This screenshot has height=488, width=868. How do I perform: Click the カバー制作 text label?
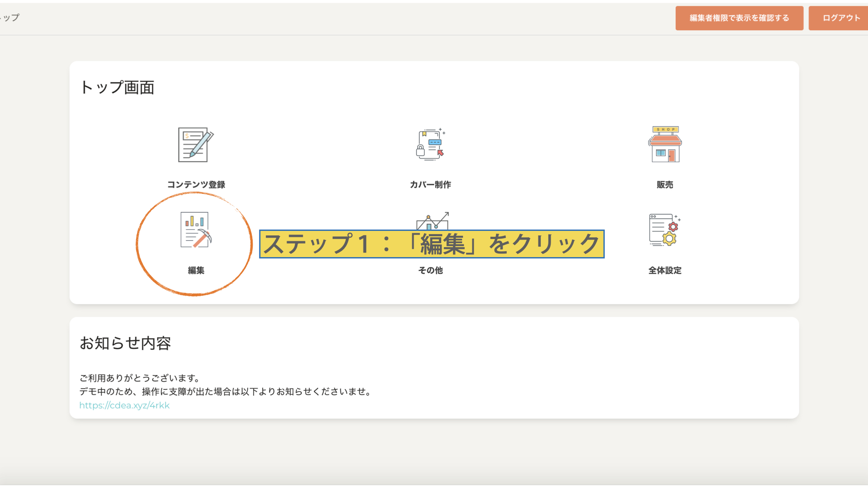point(430,184)
